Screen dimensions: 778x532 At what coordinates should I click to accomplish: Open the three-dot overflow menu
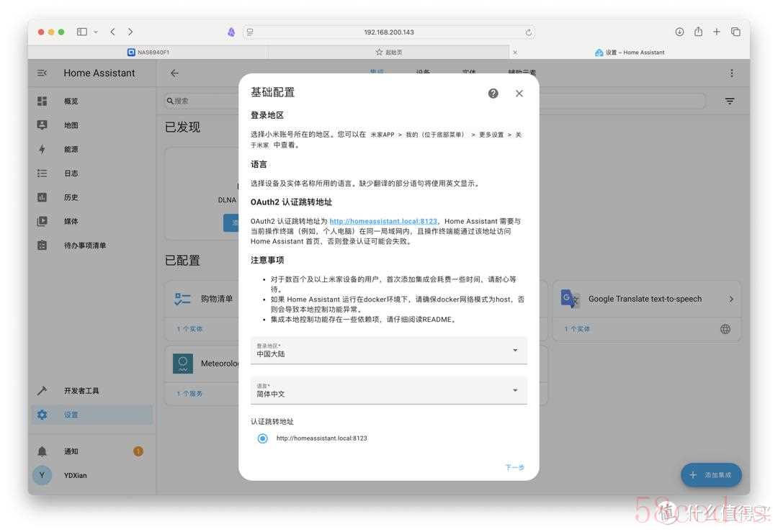pos(731,73)
